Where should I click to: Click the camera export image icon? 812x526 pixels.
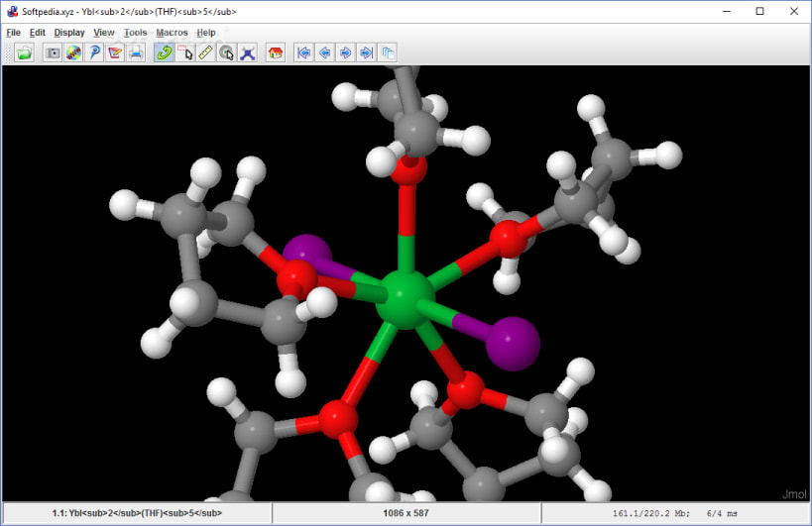coord(53,53)
